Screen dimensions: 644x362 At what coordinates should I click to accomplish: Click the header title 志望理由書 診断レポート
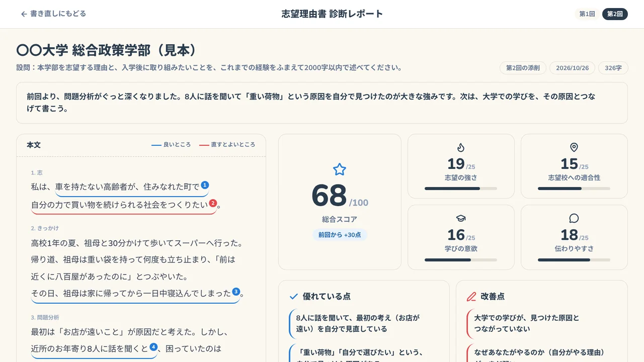pos(332,14)
